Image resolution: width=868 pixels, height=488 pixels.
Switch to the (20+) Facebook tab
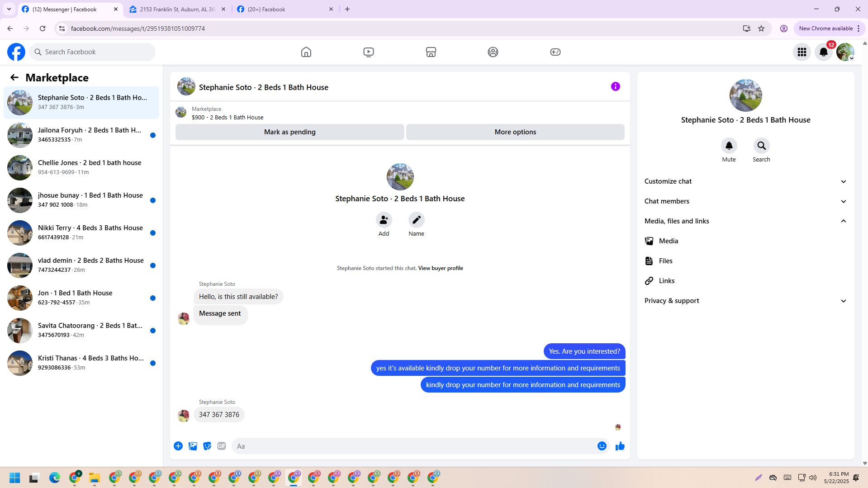coord(285,9)
